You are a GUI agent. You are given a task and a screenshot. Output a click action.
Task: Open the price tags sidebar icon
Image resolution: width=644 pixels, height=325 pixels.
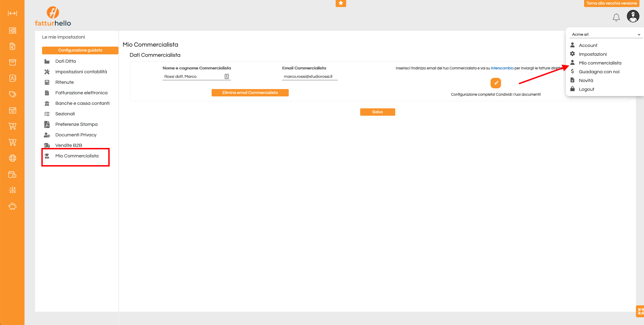(x=13, y=94)
